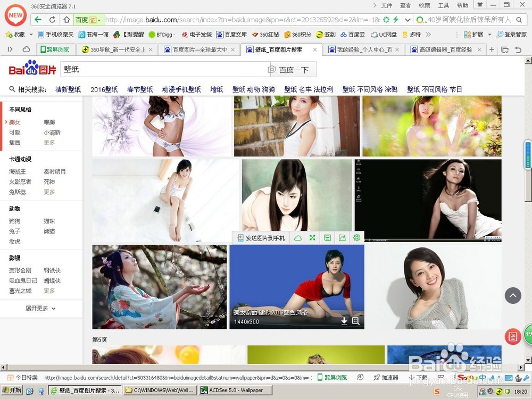532x399 pixels.
Task: Select 海贼王 under 卡通动漫
Action: click(18, 172)
